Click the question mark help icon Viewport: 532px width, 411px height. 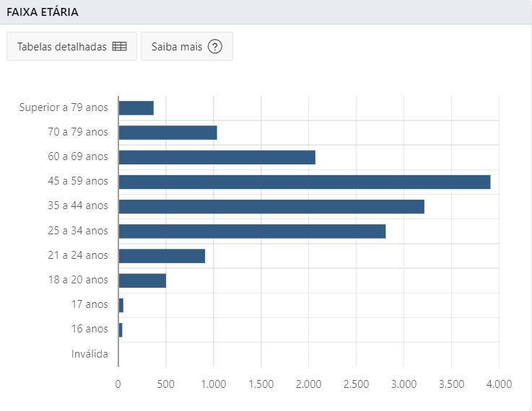[215, 46]
